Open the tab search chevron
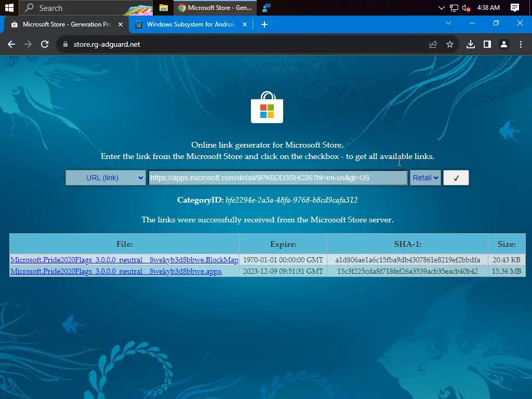The height and width of the screenshot is (399, 532). (448, 23)
